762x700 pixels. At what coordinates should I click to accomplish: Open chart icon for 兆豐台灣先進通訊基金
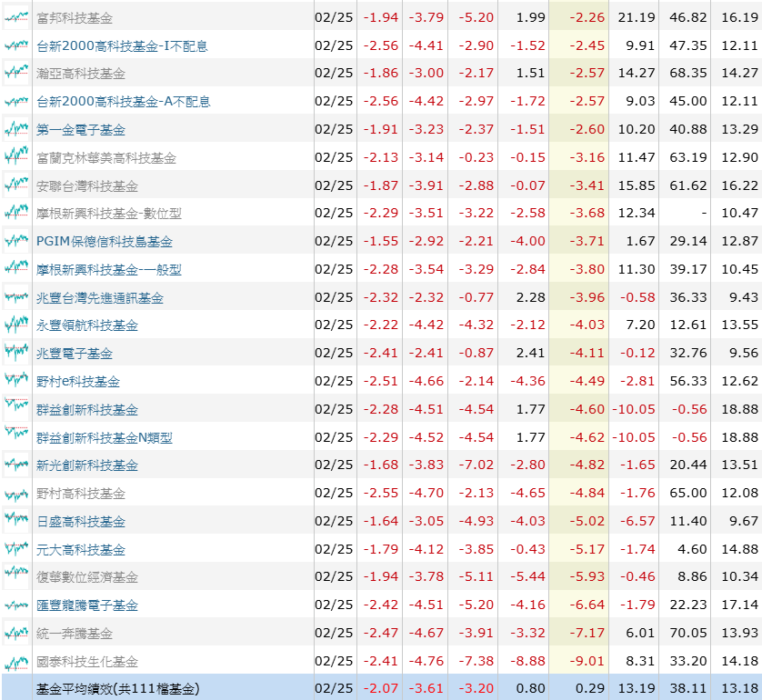[16, 297]
